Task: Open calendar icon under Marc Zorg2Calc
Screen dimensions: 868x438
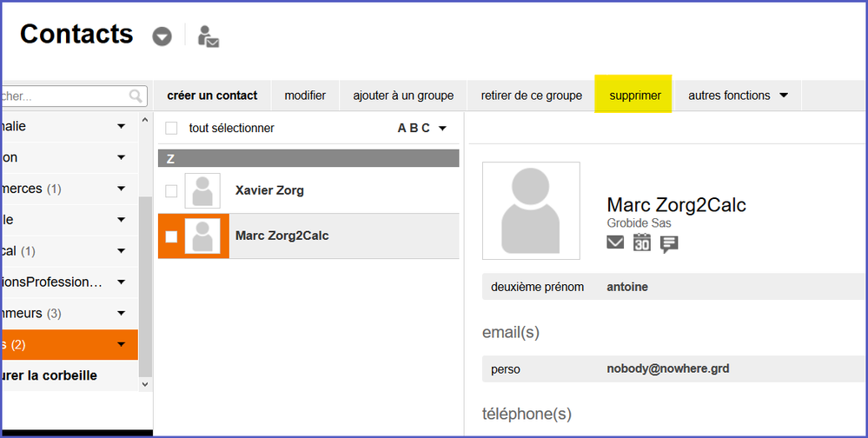Action: (x=641, y=242)
